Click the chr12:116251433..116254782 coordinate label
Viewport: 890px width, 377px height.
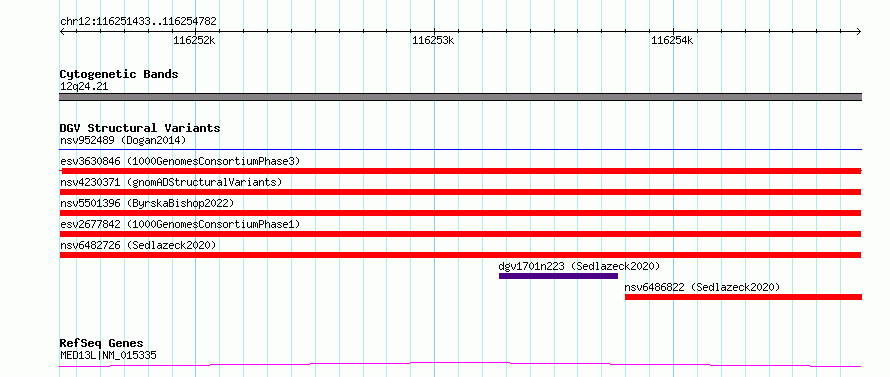[x=138, y=22]
